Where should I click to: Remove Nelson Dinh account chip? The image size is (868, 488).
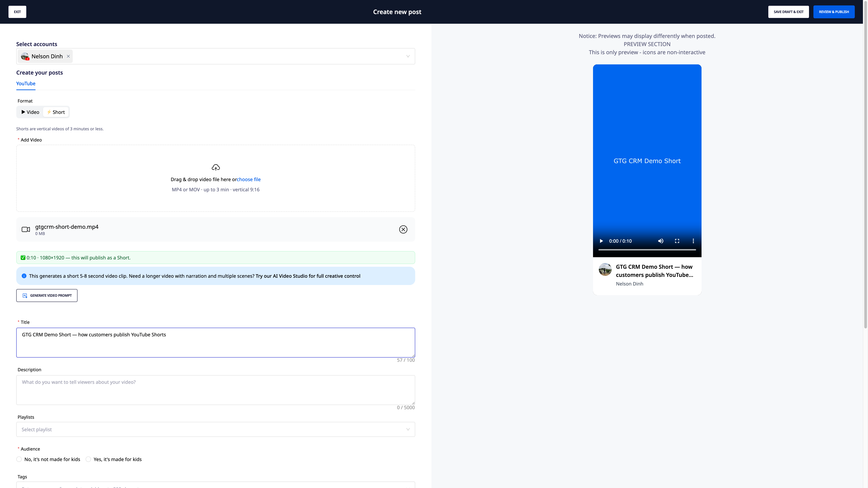coord(68,56)
